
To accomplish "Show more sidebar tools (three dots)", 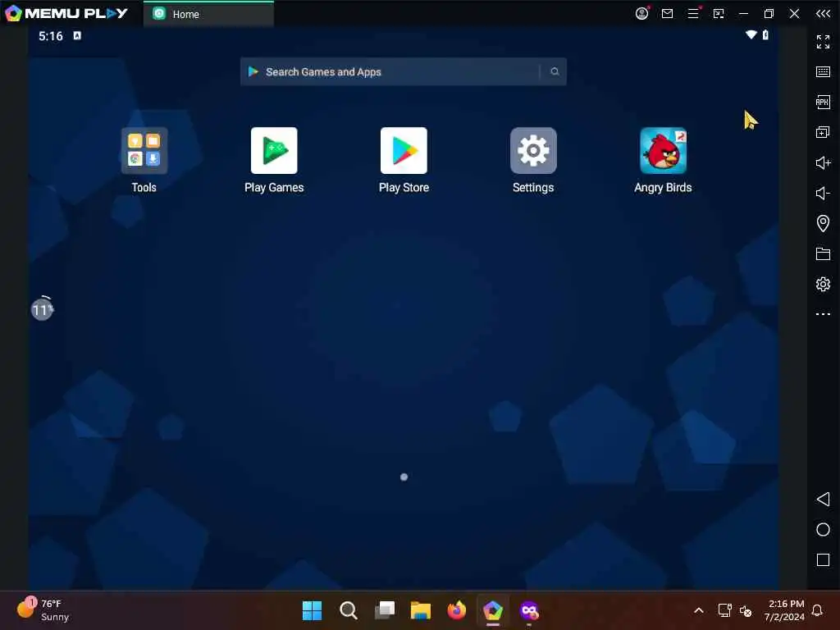I will 823,314.
